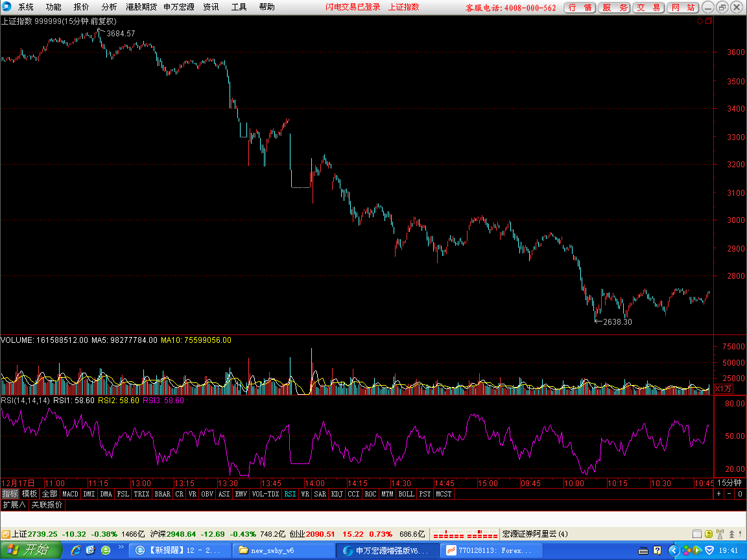Click the 服务 button
The width and height of the screenshot is (747, 560).
pyautogui.click(x=614, y=8)
